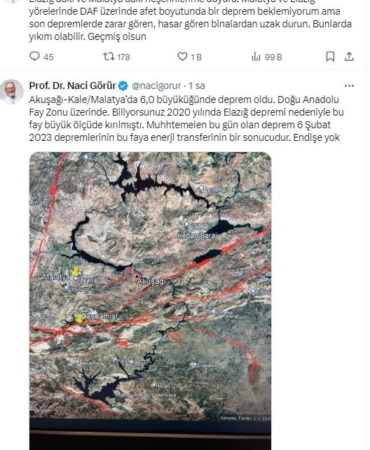Image resolution: width=370 pixels, height=450 pixels.
Task: Click the yellow pushpin on the lower fault line
Action: (79, 318)
